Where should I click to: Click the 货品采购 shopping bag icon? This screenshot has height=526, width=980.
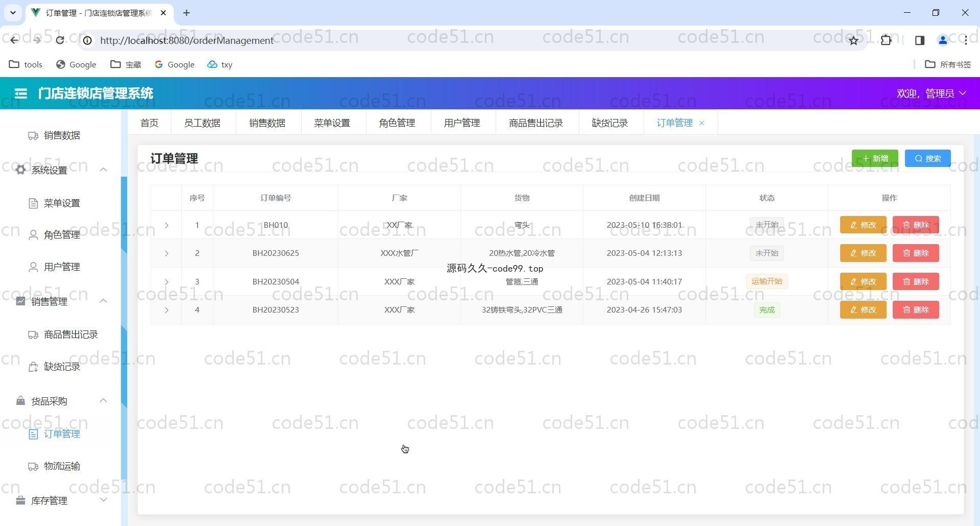click(x=20, y=401)
